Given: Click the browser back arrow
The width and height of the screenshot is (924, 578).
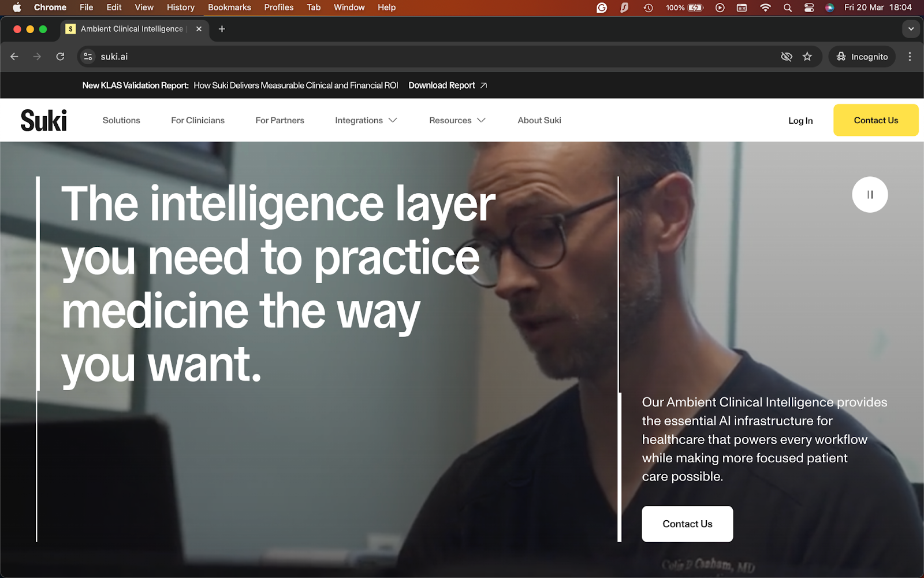Looking at the screenshot, I should (14, 57).
